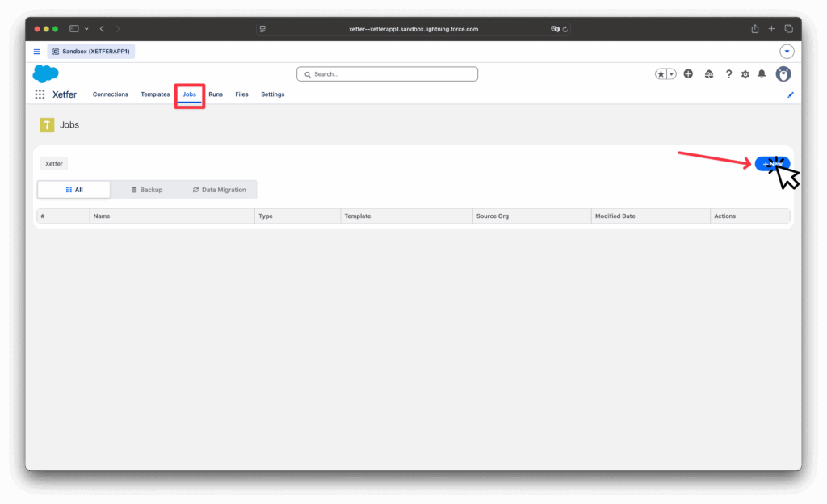Open the global actions plus icon

[x=688, y=73]
